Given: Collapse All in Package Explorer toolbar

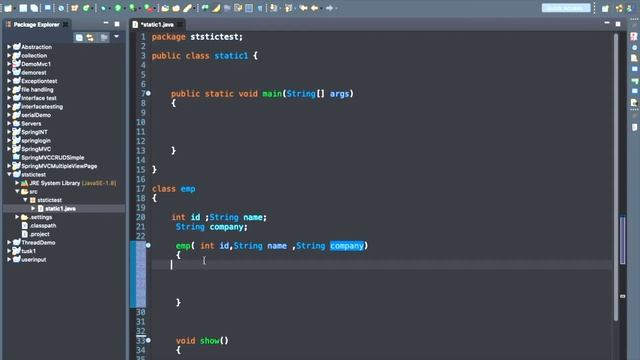Looking at the screenshot, I should tap(79, 38).
